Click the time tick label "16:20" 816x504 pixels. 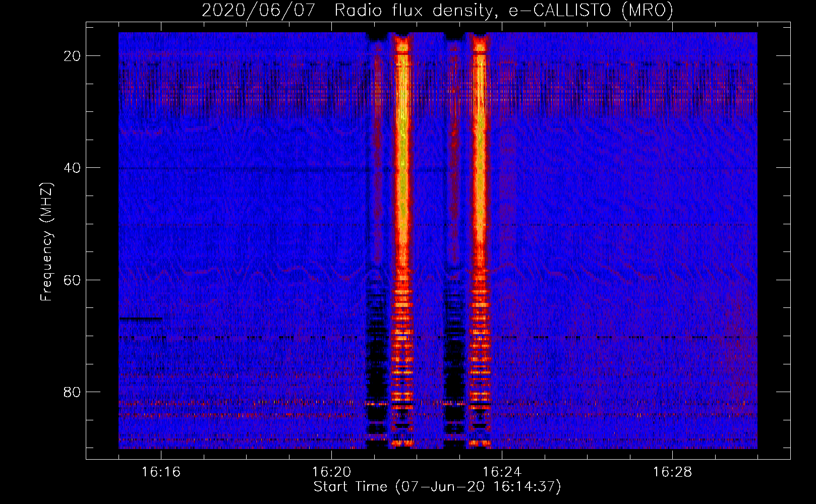(x=331, y=472)
